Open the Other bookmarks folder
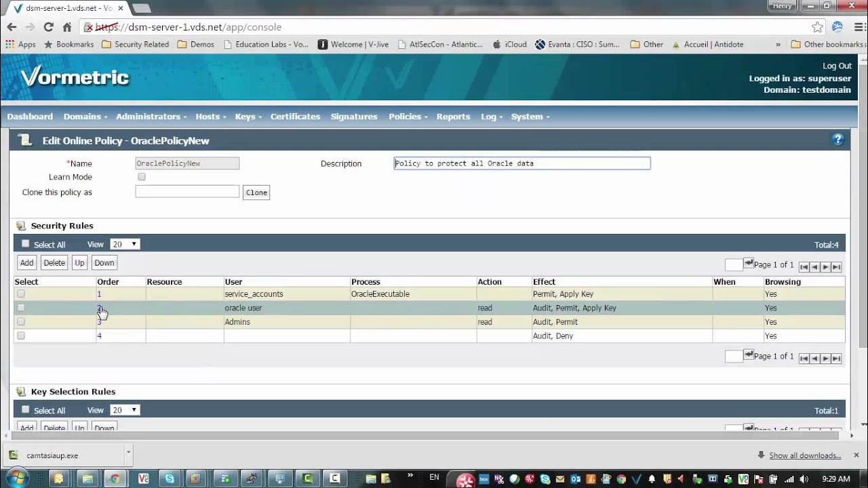 tap(828, 44)
